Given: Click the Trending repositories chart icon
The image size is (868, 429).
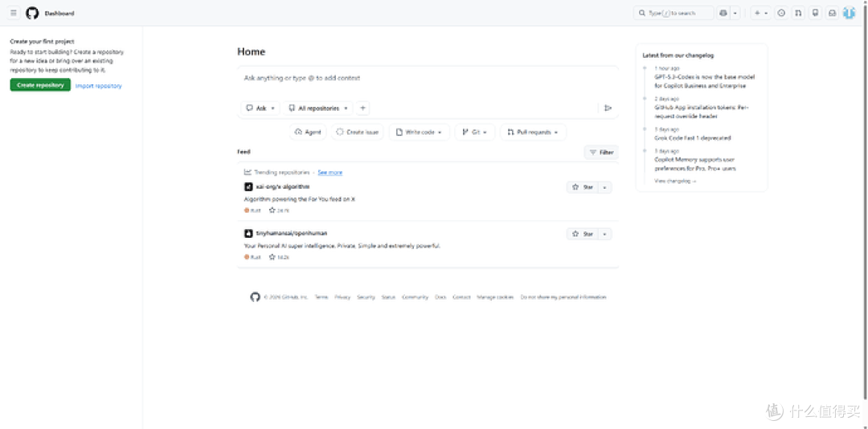Looking at the screenshot, I should 248,172.
